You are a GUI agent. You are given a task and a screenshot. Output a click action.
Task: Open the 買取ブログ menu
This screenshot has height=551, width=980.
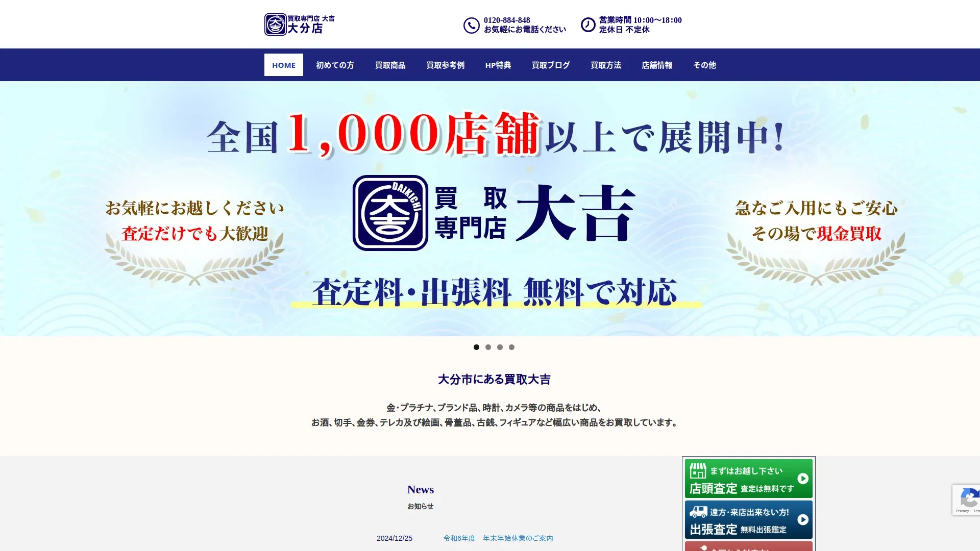pyautogui.click(x=551, y=65)
